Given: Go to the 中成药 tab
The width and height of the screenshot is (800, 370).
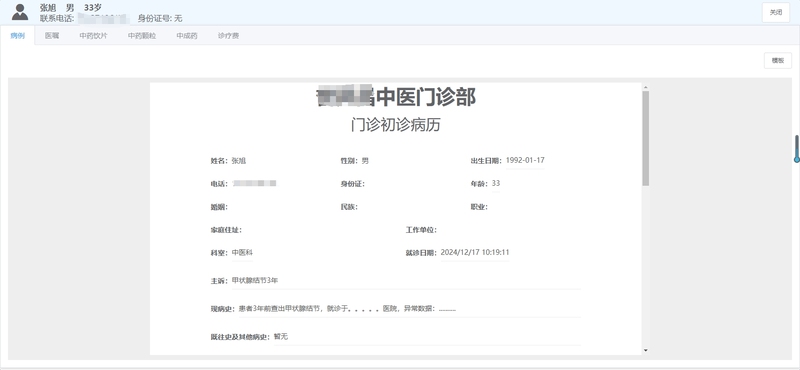Looking at the screenshot, I should [x=187, y=36].
